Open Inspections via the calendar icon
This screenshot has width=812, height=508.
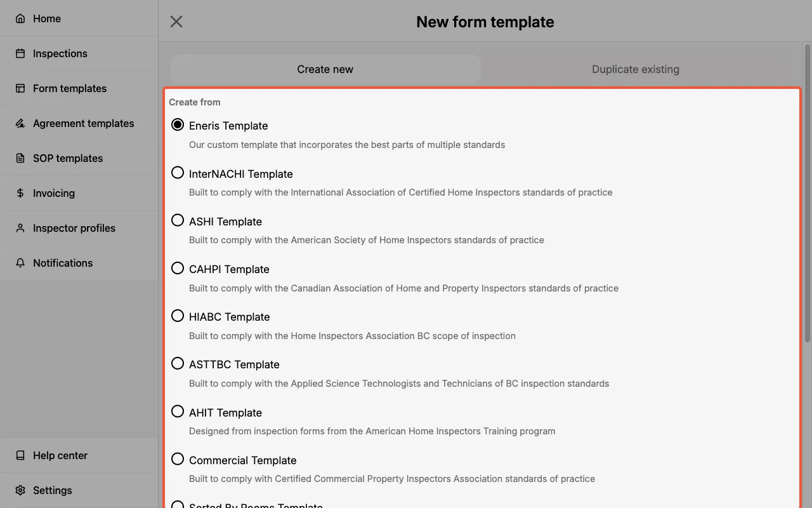[x=21, y=53]
